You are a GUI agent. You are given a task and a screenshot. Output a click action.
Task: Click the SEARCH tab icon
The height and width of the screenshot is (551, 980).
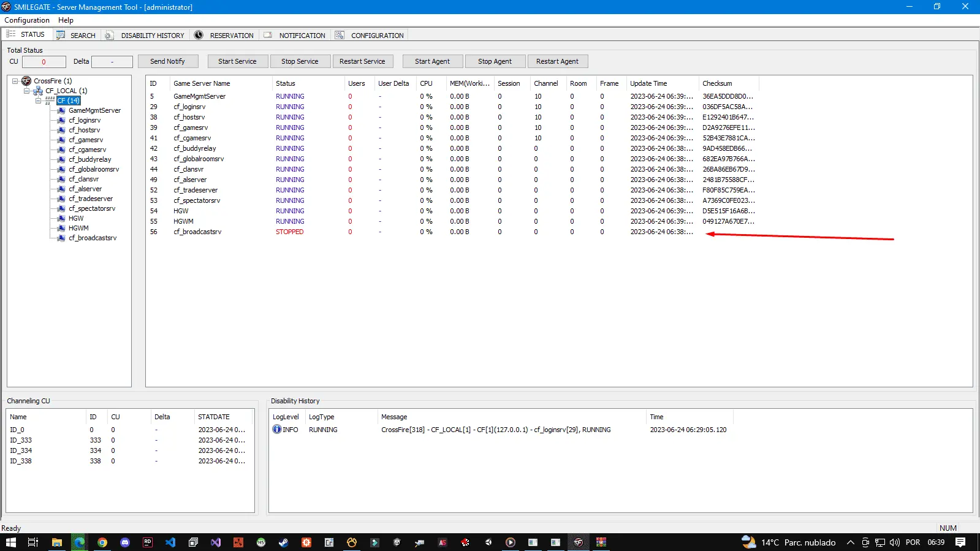pos(61,35)
